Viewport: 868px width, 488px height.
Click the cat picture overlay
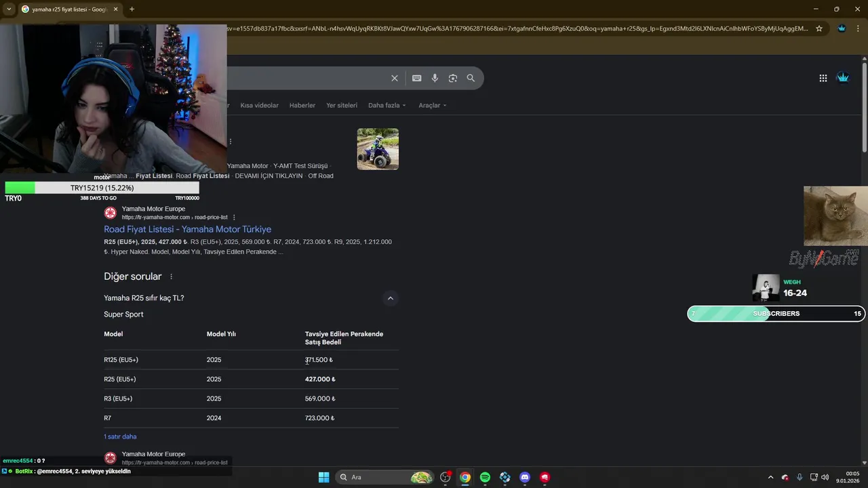[x=835, y=216]
